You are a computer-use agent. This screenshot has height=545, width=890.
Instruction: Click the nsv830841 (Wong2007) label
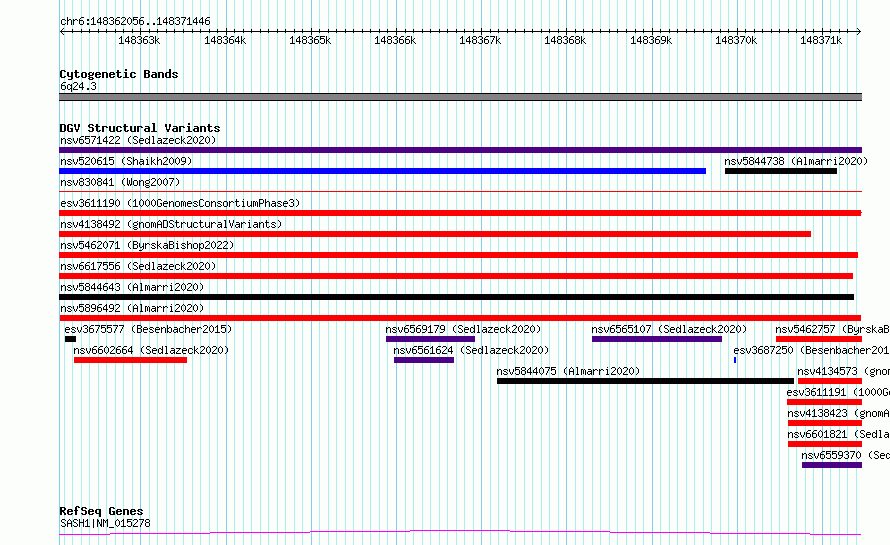[x=120, y=182]
